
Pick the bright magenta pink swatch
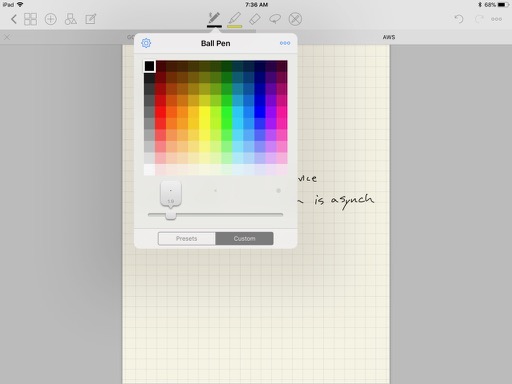[x=282, y=112]
